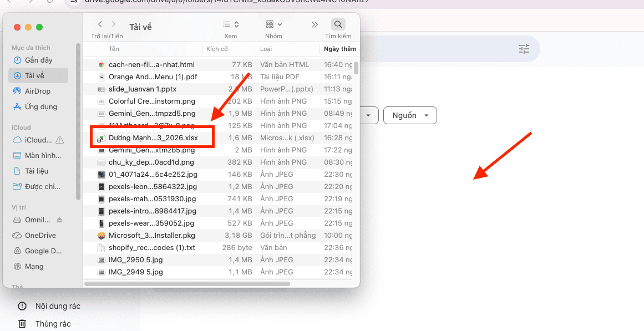644x331 pixels.
Task: Go back with the left chevron in Finder
Action: [x=100, y=24]
